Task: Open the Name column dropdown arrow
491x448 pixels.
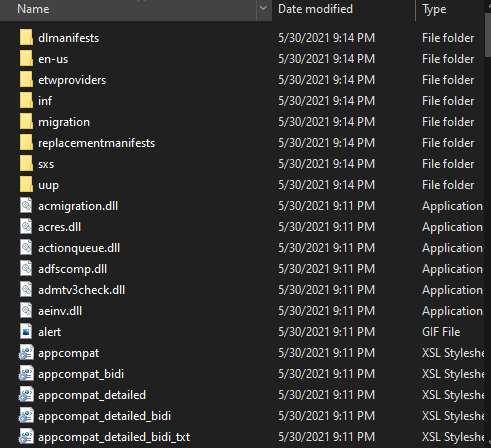Action: (263, 8)
